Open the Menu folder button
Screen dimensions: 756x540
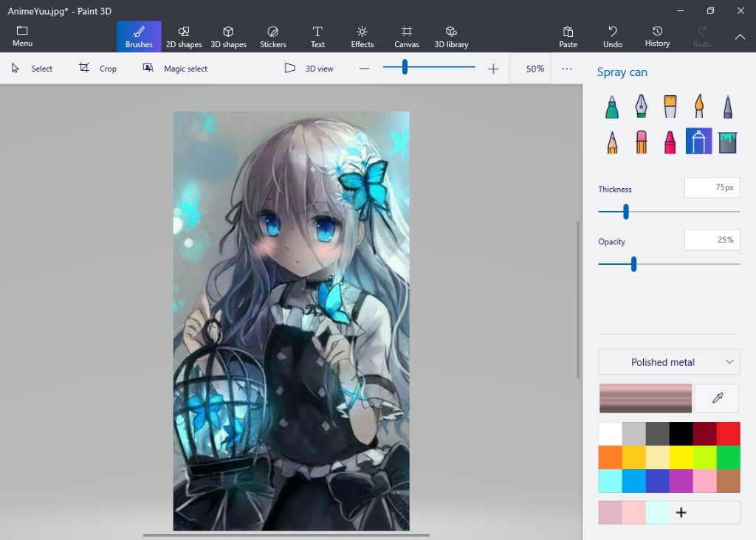click(22, 37)
